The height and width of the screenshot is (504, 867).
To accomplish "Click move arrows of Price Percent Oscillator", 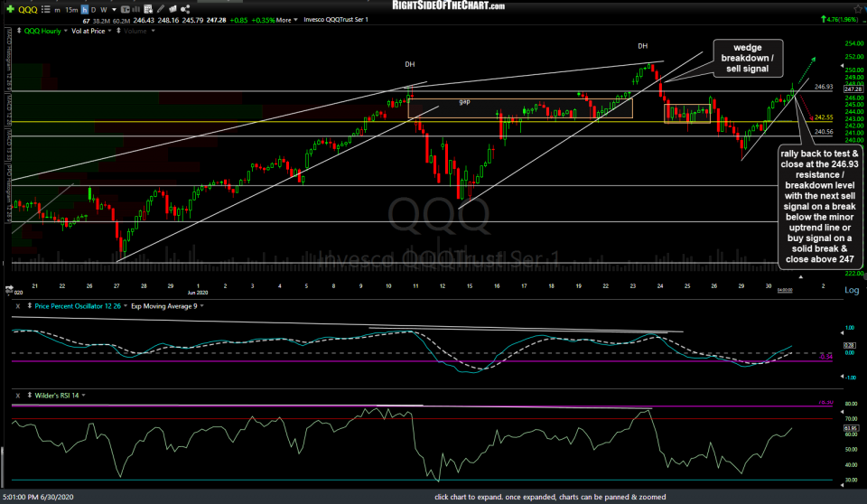I will 29,306.
